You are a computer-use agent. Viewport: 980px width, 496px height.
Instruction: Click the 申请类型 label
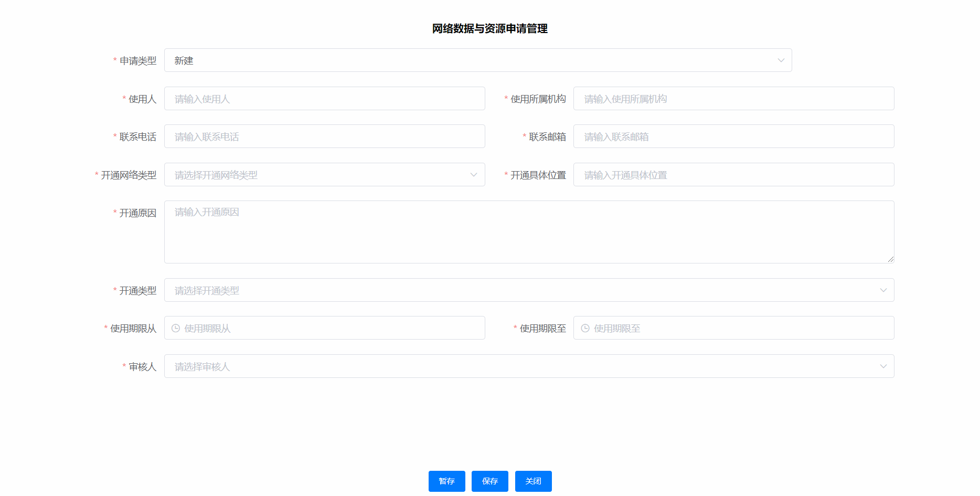(138, 61)
